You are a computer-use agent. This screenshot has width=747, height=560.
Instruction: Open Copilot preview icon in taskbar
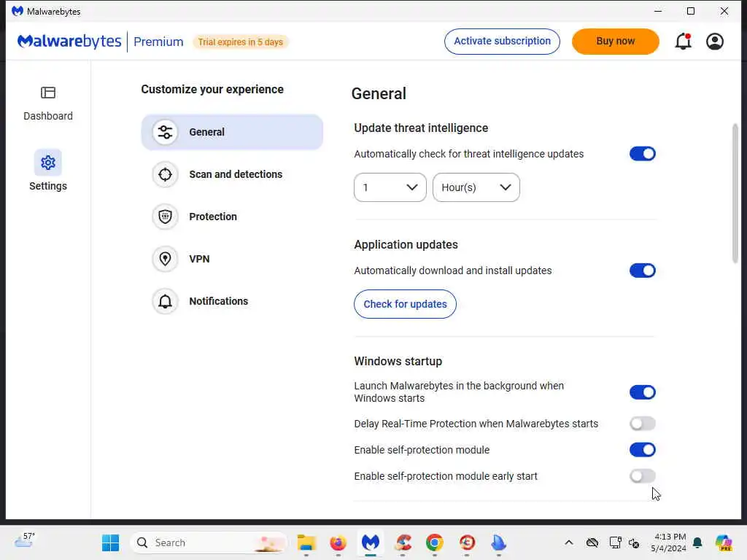click(x=724, y=542)
